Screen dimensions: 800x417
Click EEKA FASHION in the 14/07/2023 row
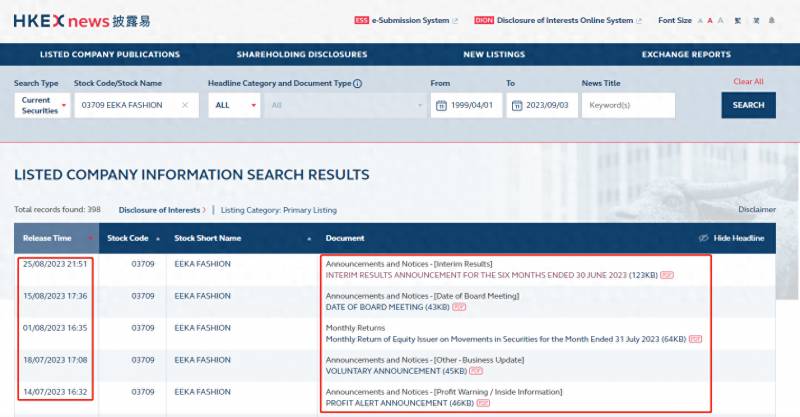pyautogui.click(x=203, y=392)
